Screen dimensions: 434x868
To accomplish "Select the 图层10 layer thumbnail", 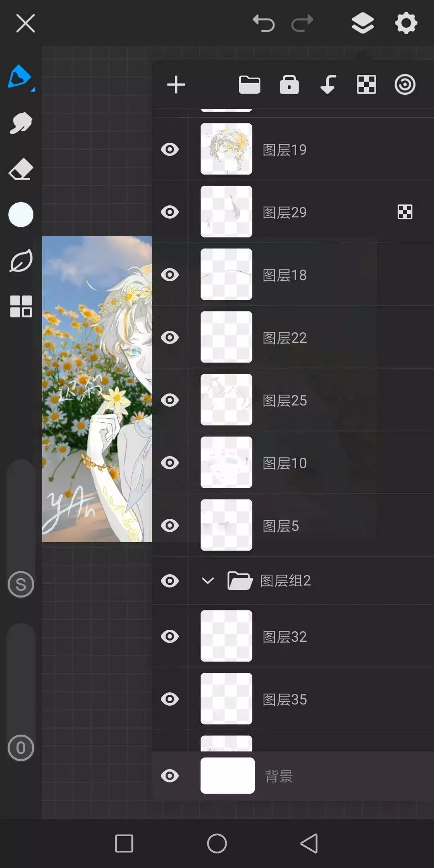I will (x=226, y=463).
